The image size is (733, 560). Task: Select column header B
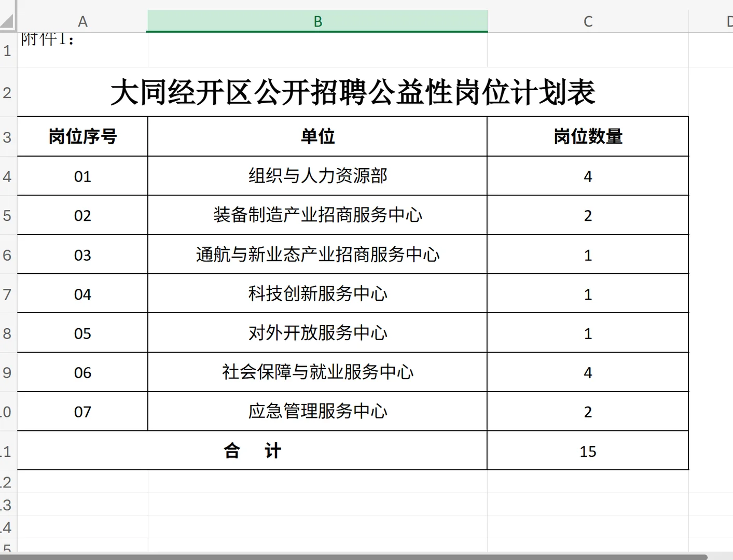317,21
